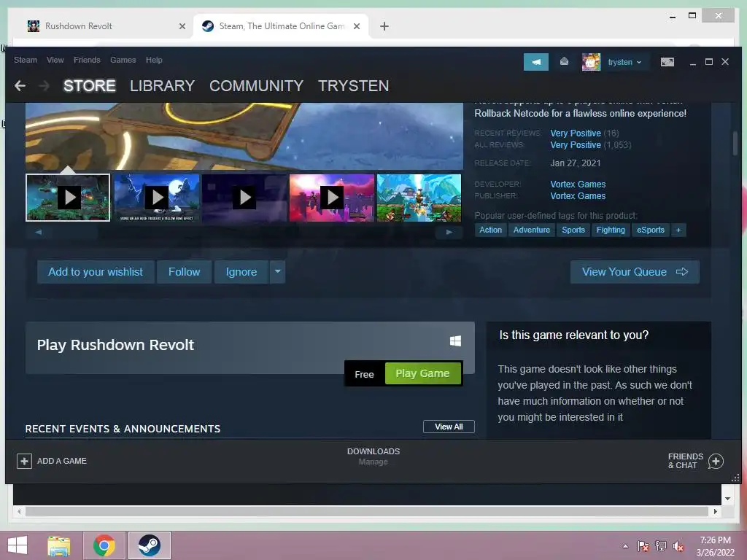Select the fifth screenshot thumbnail
This screenshot has height=560, width=747.
click(419, 198)
